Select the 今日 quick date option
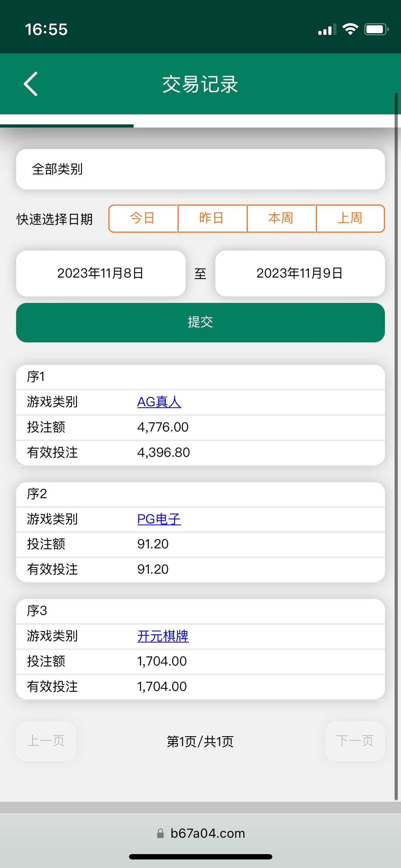Screen dimensions: 401x868 point(143,218)
